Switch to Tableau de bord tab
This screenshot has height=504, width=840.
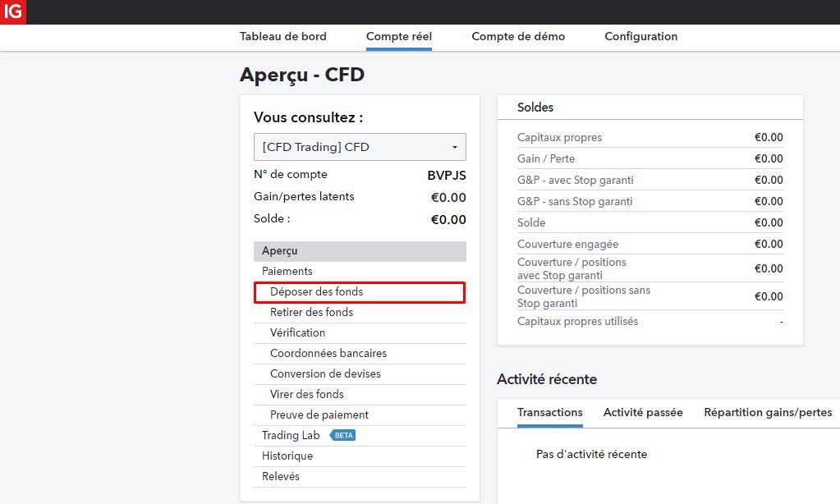pos(282,36)
